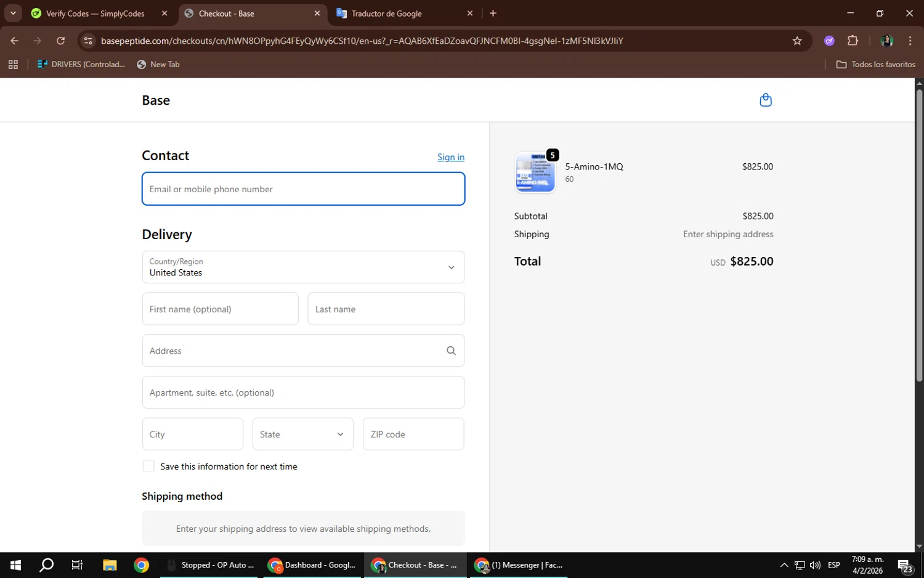Bookmark this page with the star icon
This screenshot has width=924, height=578.
point(797,41)
